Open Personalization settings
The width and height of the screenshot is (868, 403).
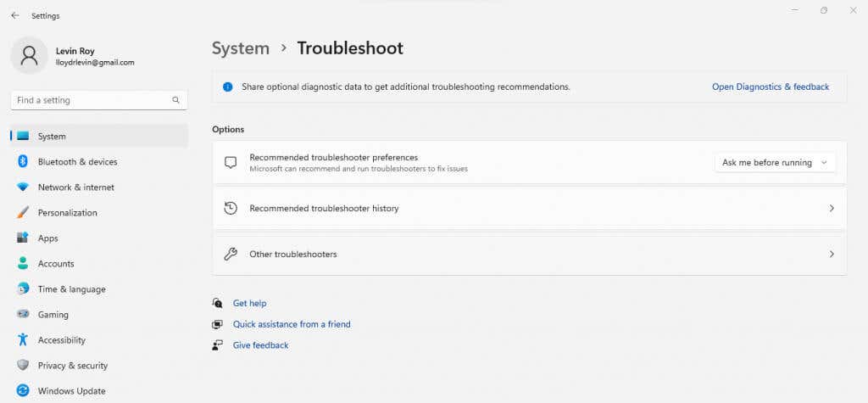coord(99,212)
